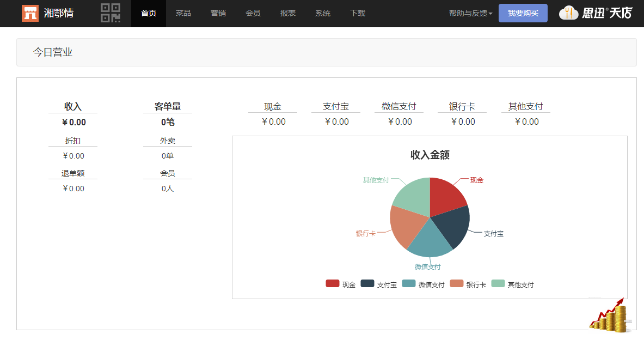
Task: Toggle 其他支付 green legend swatch
Action: (x=498, y=283)
